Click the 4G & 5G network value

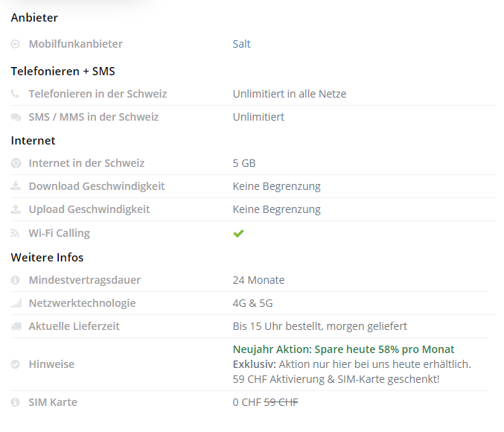(253, 303)
